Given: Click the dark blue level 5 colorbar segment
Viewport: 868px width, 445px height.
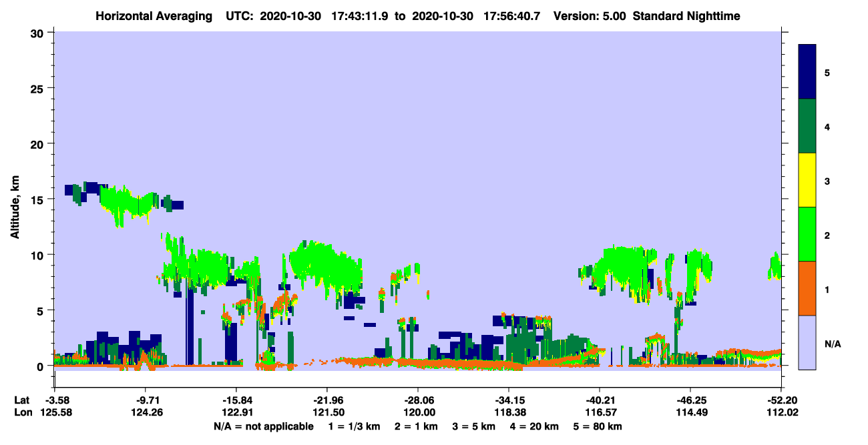Looking at the screenshot, I should coord(807,72).
